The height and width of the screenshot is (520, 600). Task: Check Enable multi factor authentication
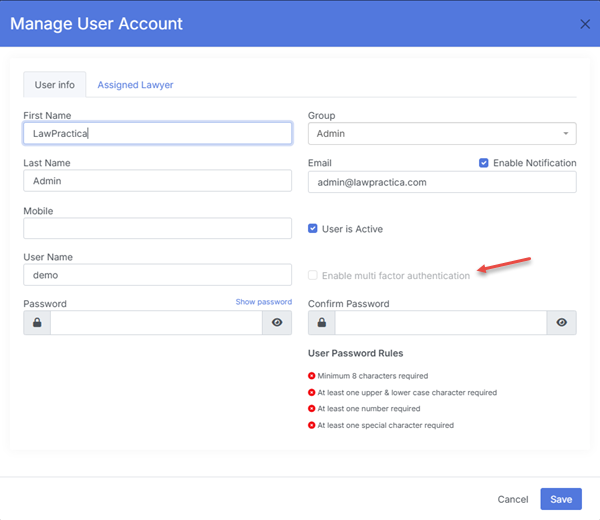313,275
